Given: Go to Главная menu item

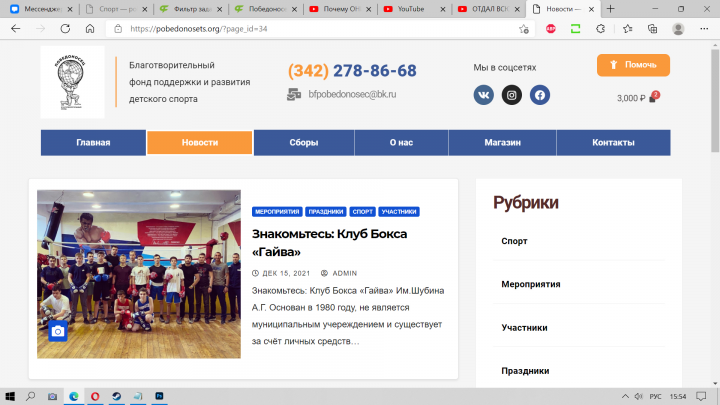Looking at the screenshot, I should [93, 143].
